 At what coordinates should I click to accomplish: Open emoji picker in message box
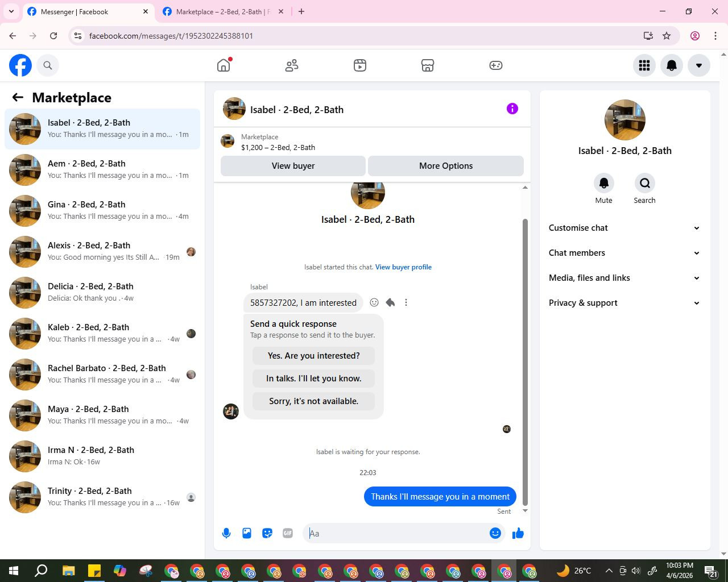tap(495, 533)
